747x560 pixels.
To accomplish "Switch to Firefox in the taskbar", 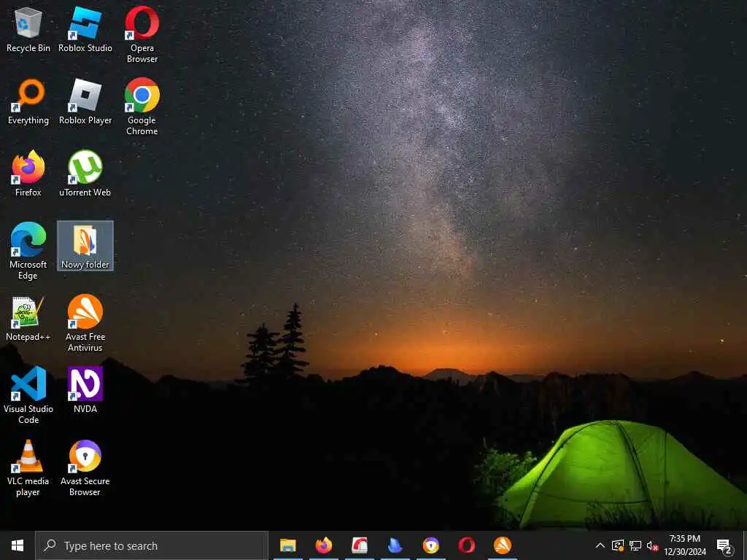I will click(x=323, y=545).
